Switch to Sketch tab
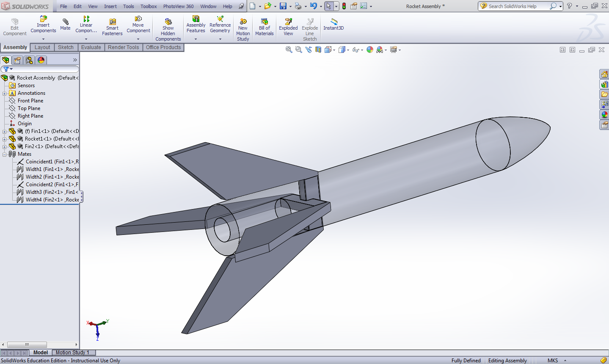This screenshot has height=364, width=609. [x=66, y=47]
